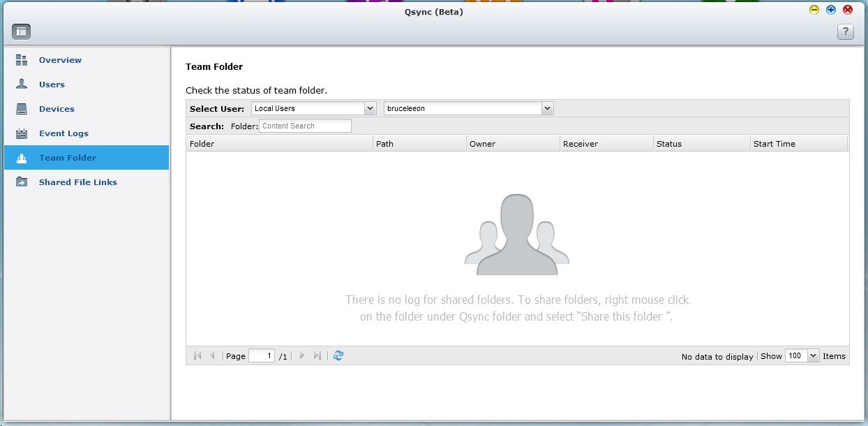This screenshot has height=426, width=868.
Task: Open the help question mark button
Action: point(846,31)
